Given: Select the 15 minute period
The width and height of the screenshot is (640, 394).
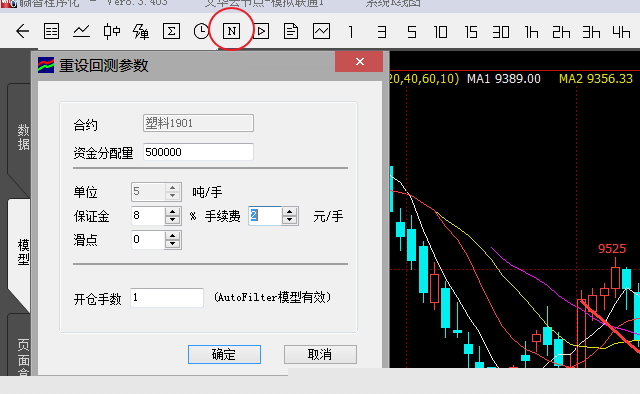Looking at the screenshot, I should 471,32.
